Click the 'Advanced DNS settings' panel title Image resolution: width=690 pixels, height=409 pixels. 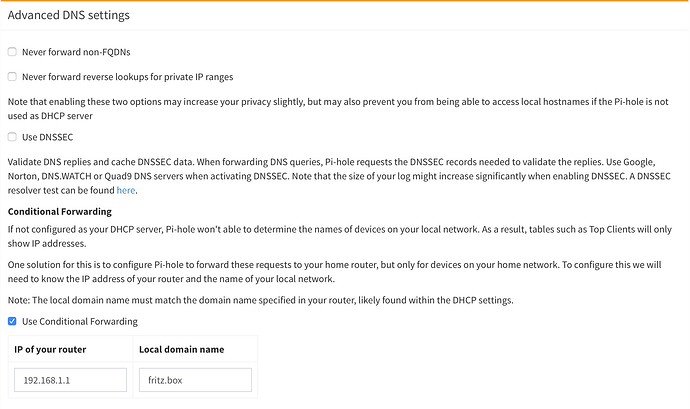coord(69,16)
